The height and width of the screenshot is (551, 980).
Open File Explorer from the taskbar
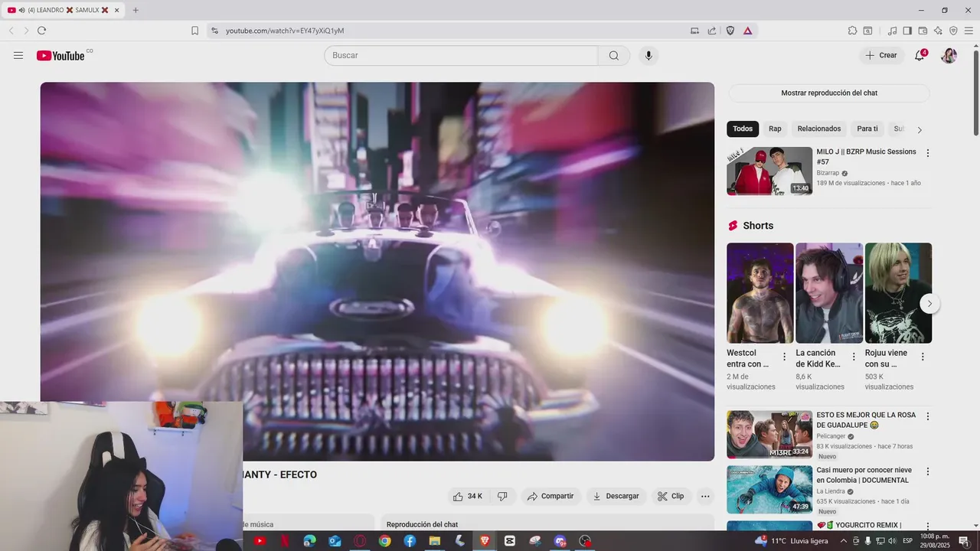(x=434, y=541)
